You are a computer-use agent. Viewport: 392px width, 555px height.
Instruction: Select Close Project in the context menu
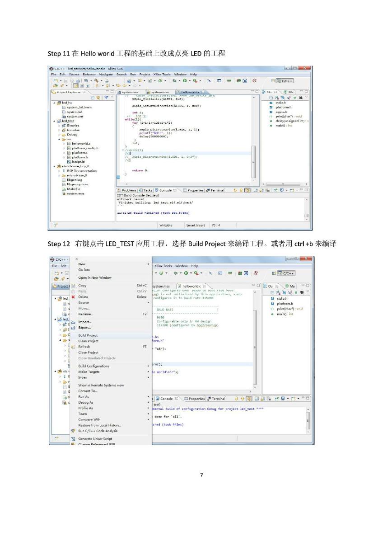[110, 353]
